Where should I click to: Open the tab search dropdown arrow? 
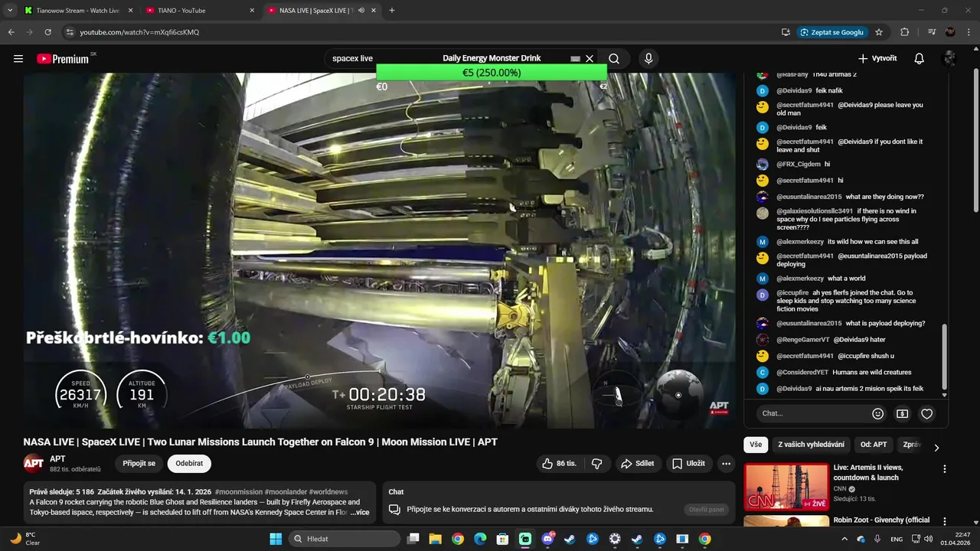(x=10, y=11)
